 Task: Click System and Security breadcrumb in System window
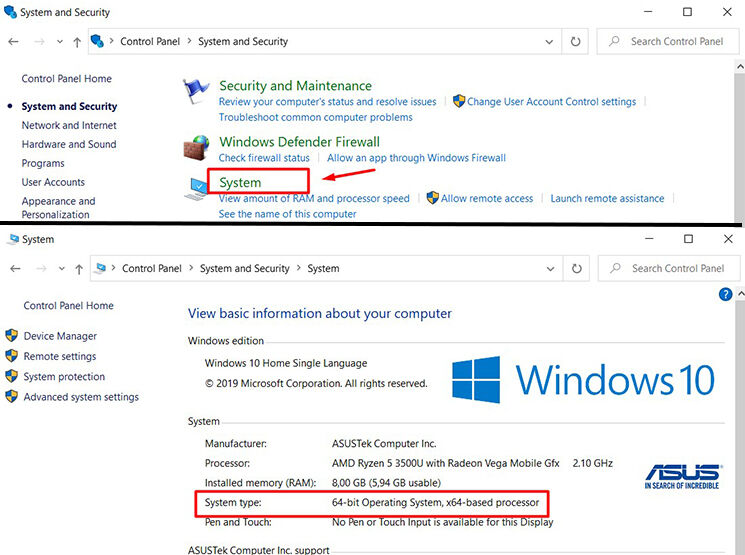coord(245,268)
